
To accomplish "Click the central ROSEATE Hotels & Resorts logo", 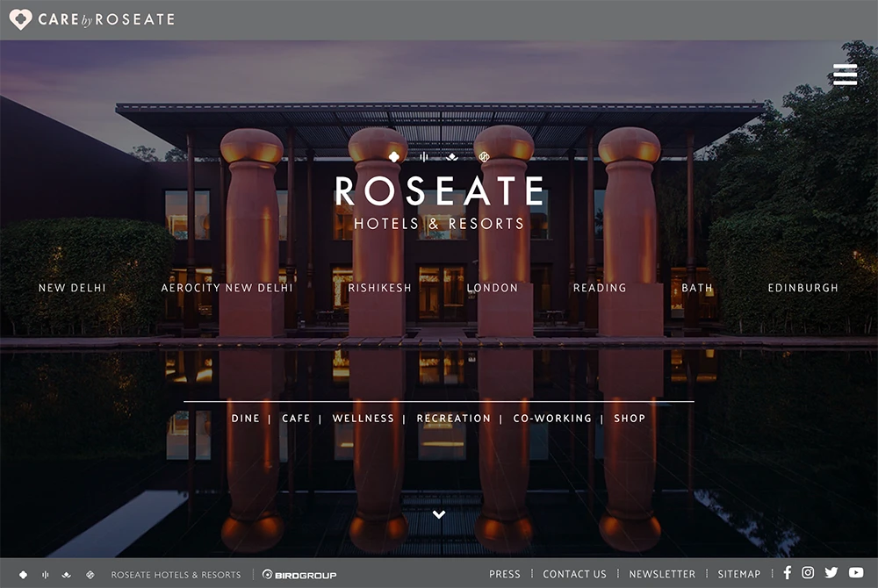I will pyautogui.click(x=440, y=191).
